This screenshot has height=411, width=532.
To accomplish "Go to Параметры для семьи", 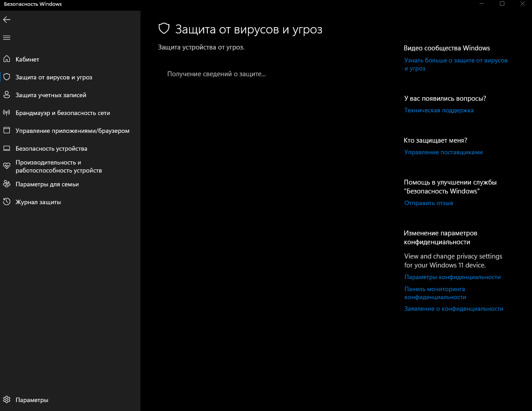I will point(70,184).
